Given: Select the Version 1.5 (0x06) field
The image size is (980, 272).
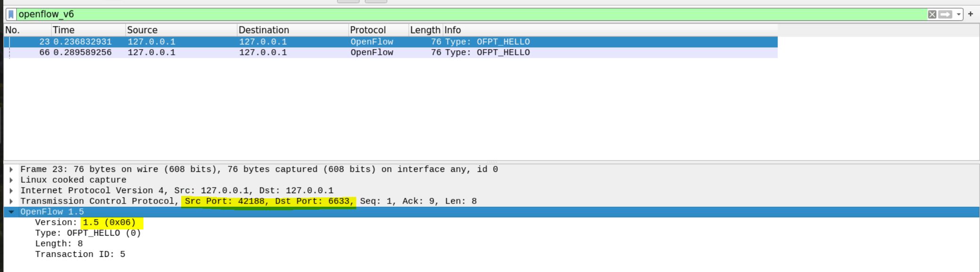Looking at the screenshot, I should 85,222.
